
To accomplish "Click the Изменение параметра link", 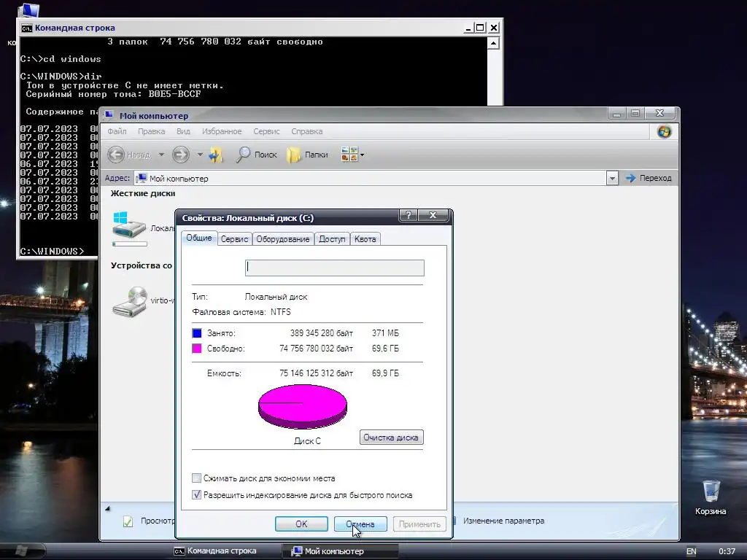I will (x=503, y=521).
